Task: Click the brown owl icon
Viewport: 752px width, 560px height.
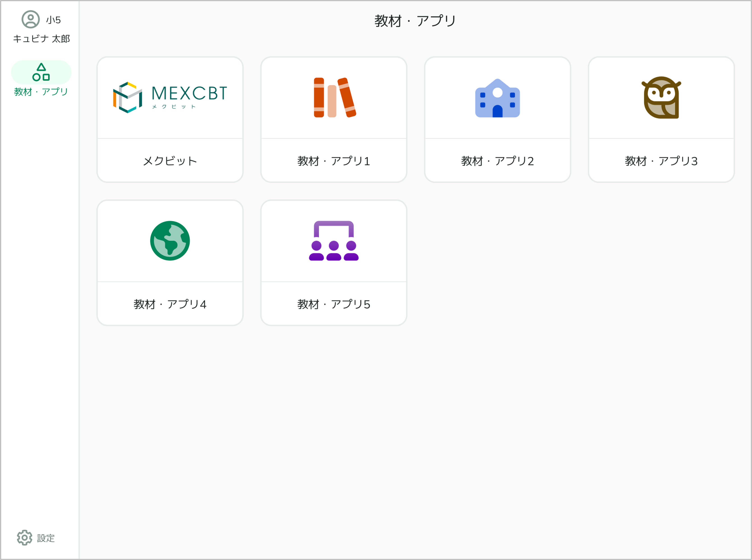Action: [x=661, y=98]
